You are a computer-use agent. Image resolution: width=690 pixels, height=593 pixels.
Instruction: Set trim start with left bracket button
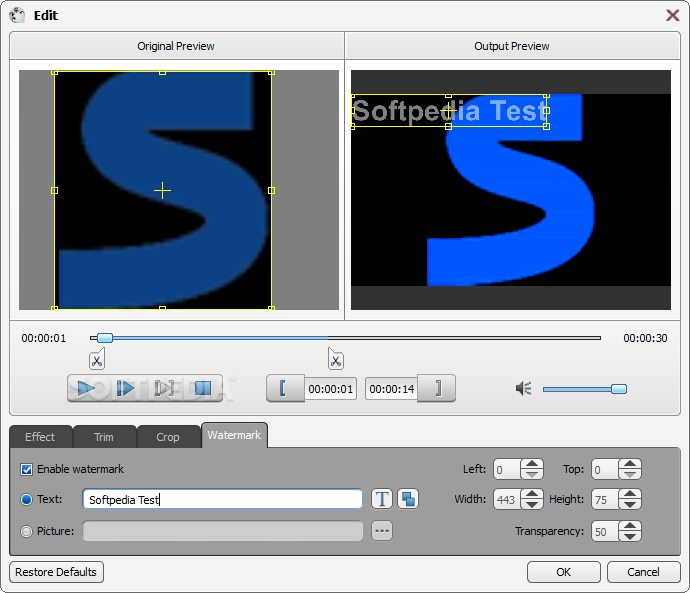(x=285, y=388)
